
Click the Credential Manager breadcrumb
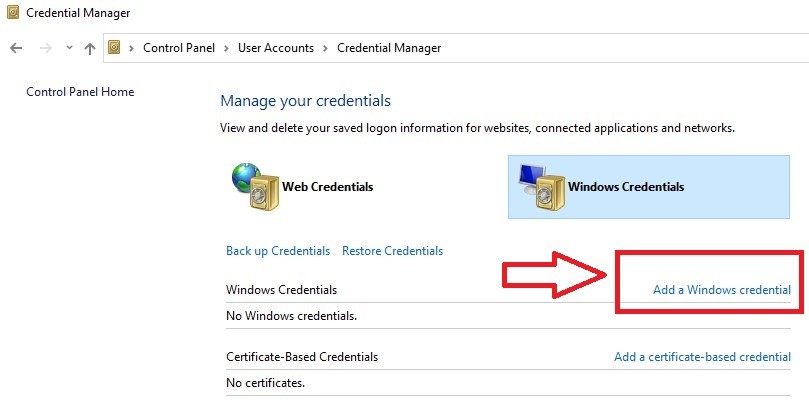tap(388, 48)
